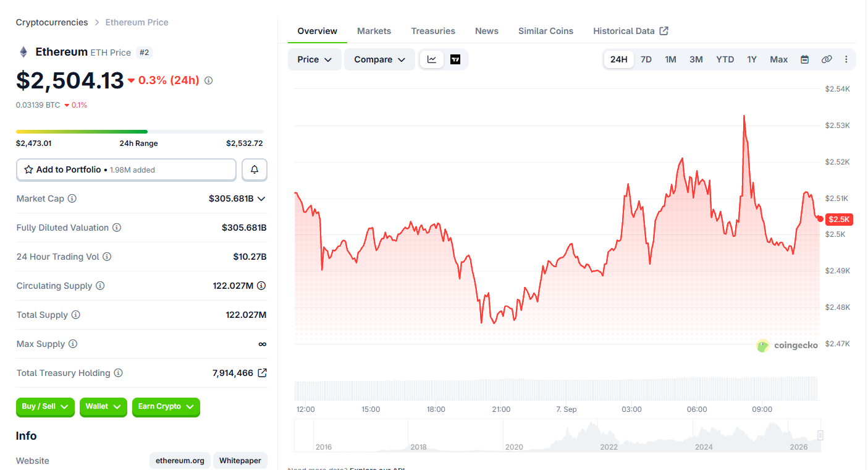Click the bell price alert icon
The image size is (868, 470).
click(x=255, y=169)
